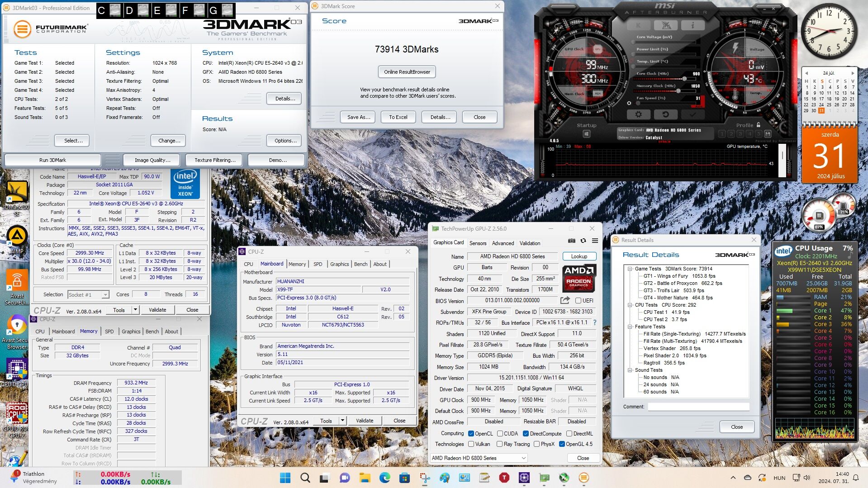Open GPU selection dropdown in GPU-Z
The image size is (868, 488).
point(479,458)
